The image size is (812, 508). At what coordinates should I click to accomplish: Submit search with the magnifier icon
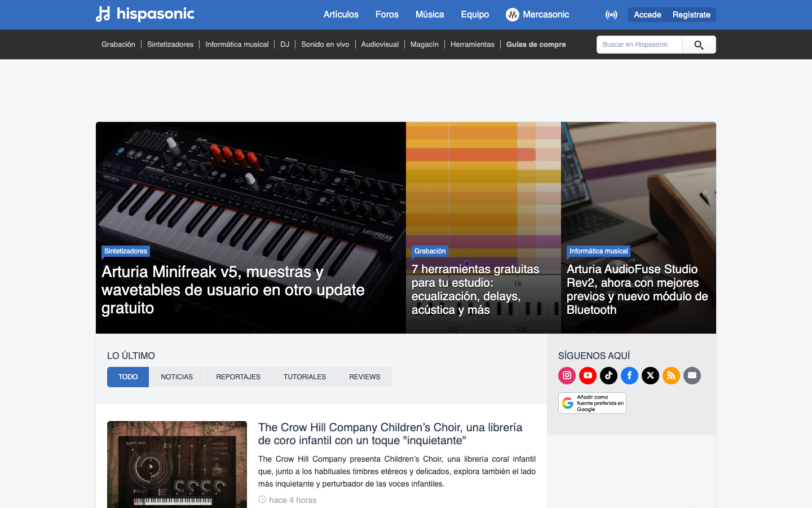coord(699,45)
